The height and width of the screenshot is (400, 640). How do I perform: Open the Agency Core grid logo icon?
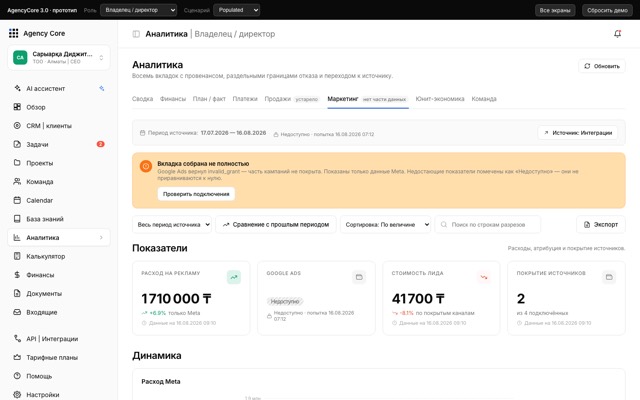13,33
